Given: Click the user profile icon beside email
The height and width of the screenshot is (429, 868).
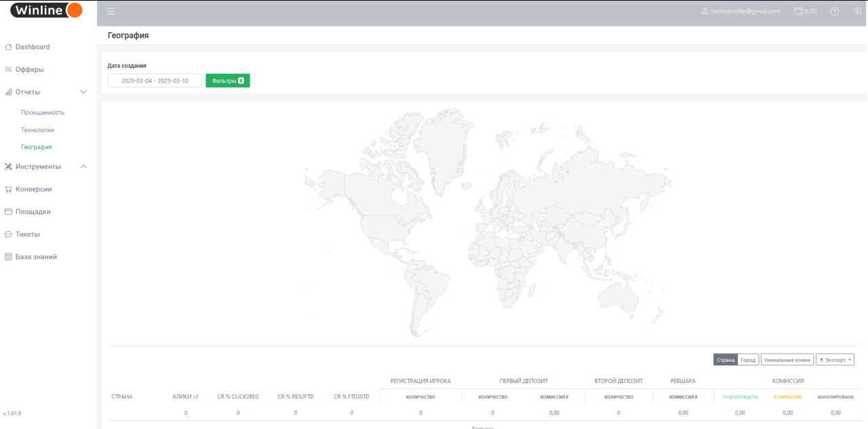Looking at the screenshot, I should tap(705, 12).
